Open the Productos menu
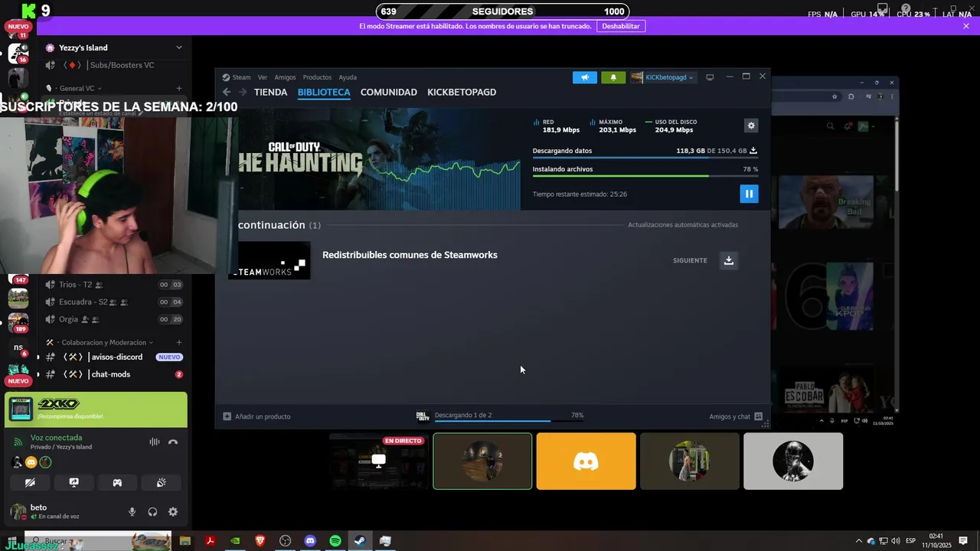 (317, 77)
